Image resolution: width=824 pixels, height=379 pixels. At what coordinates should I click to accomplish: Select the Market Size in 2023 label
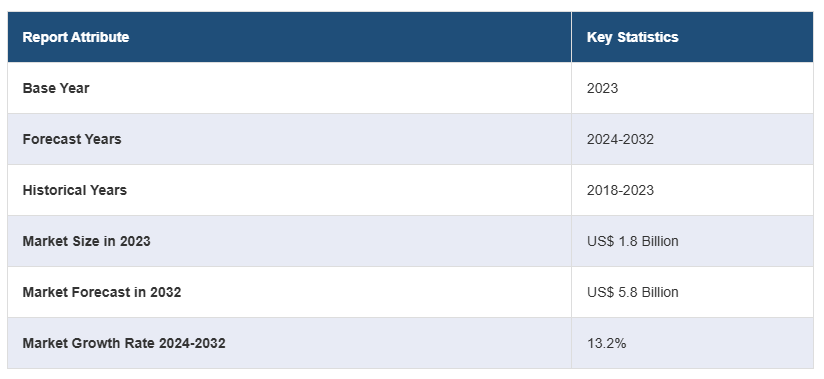coord(86,241)
